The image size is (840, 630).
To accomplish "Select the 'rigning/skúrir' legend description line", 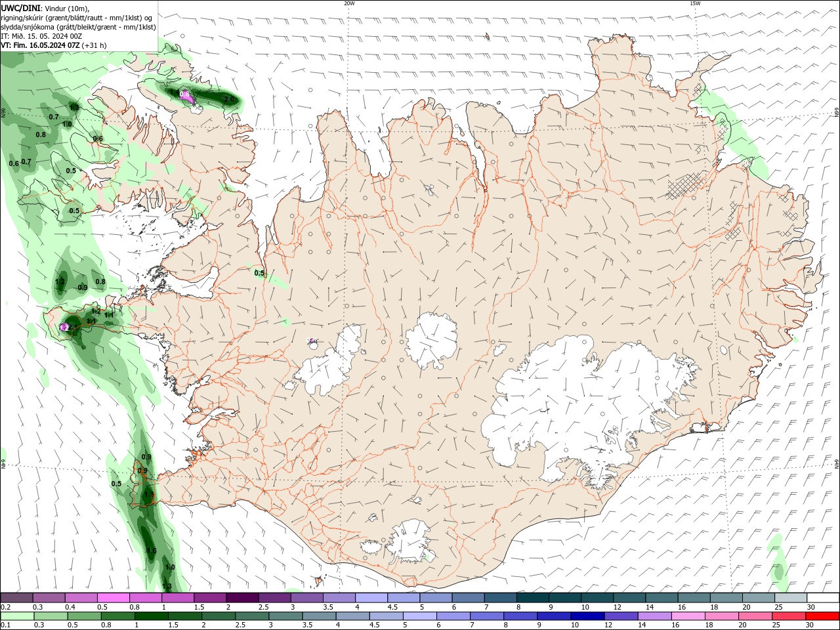I will coord(77,18).
